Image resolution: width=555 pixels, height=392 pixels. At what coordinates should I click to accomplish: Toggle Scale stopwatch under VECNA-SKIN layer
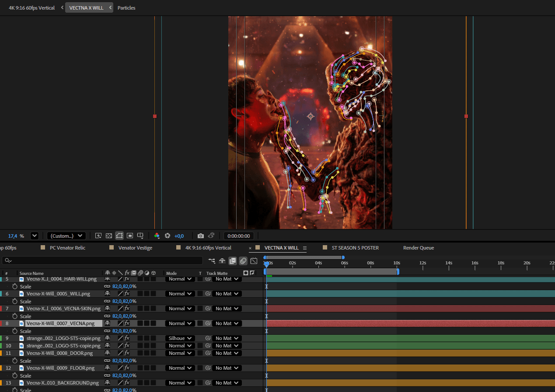[x=15, y=316]
